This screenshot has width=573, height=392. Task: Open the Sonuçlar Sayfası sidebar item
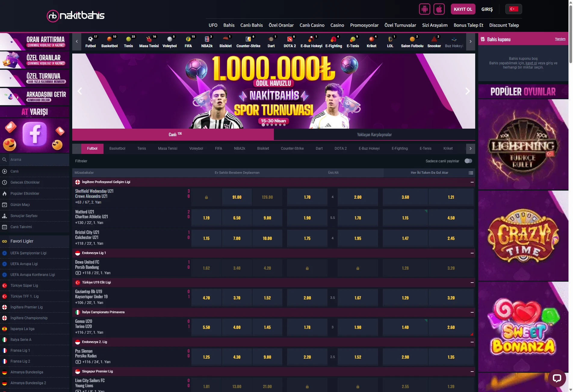click(35, 216)
